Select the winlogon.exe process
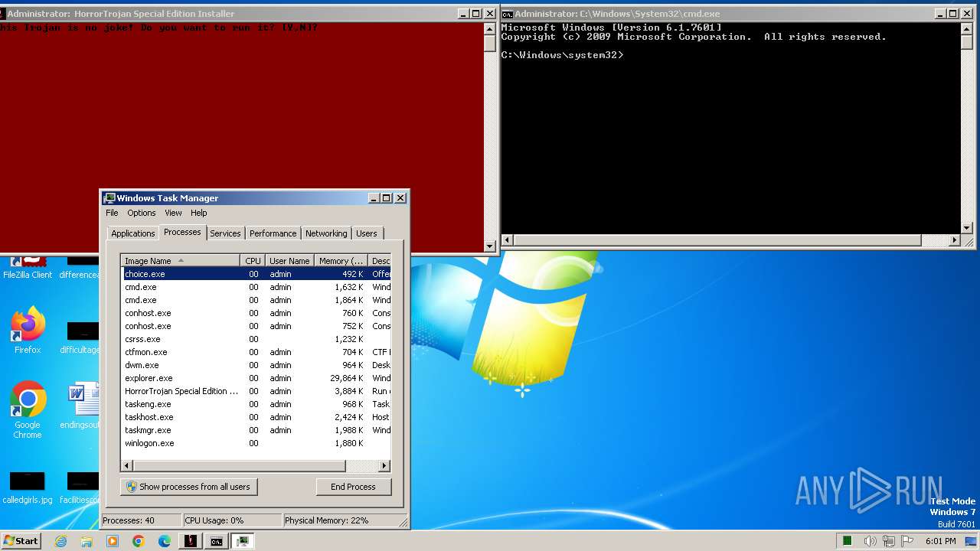This screenshot has width=980, height=551. click(x=256, y=443)
